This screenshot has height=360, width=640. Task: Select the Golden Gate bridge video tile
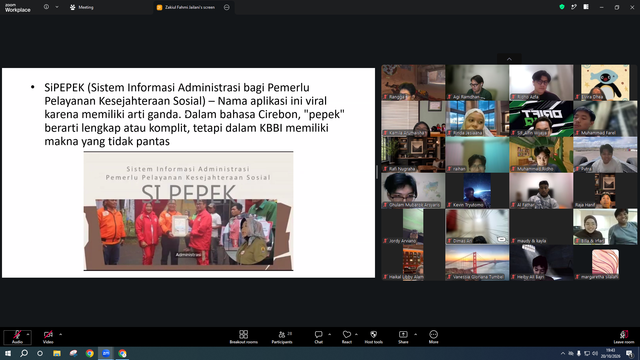point(477,262)
